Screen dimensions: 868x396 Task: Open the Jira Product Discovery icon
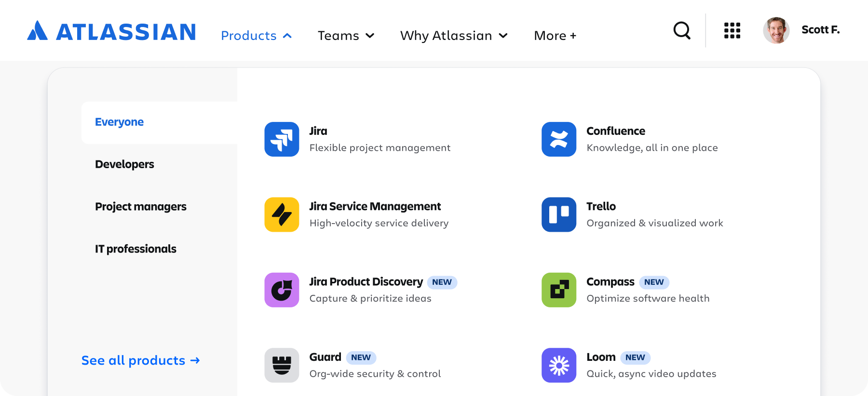tap(282, 290)
